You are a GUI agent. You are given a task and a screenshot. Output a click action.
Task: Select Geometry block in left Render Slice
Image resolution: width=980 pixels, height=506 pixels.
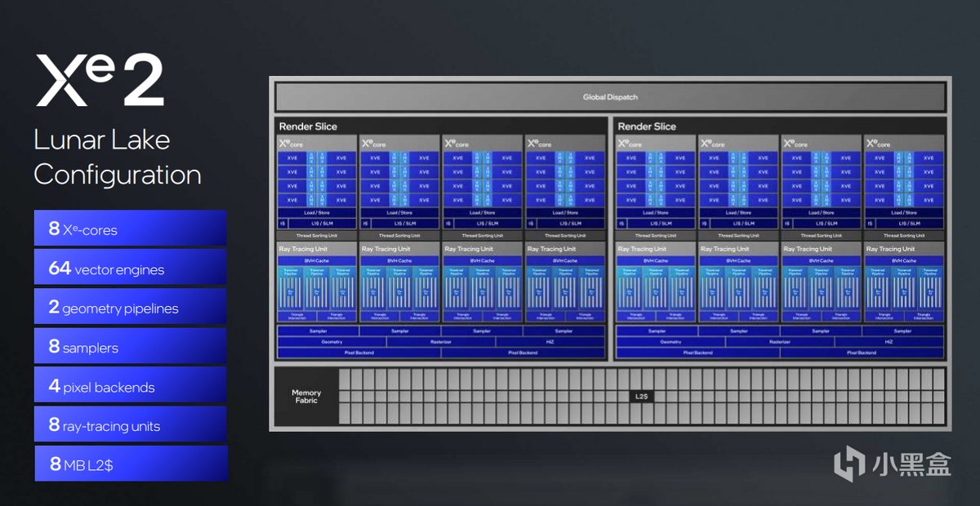coord(332,342)
